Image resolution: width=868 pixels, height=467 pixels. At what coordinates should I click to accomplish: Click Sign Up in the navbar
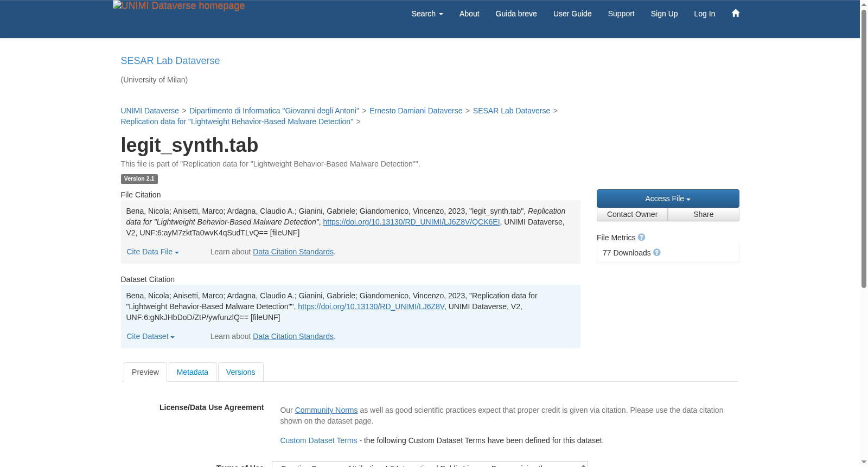click(x=664, y=14)
